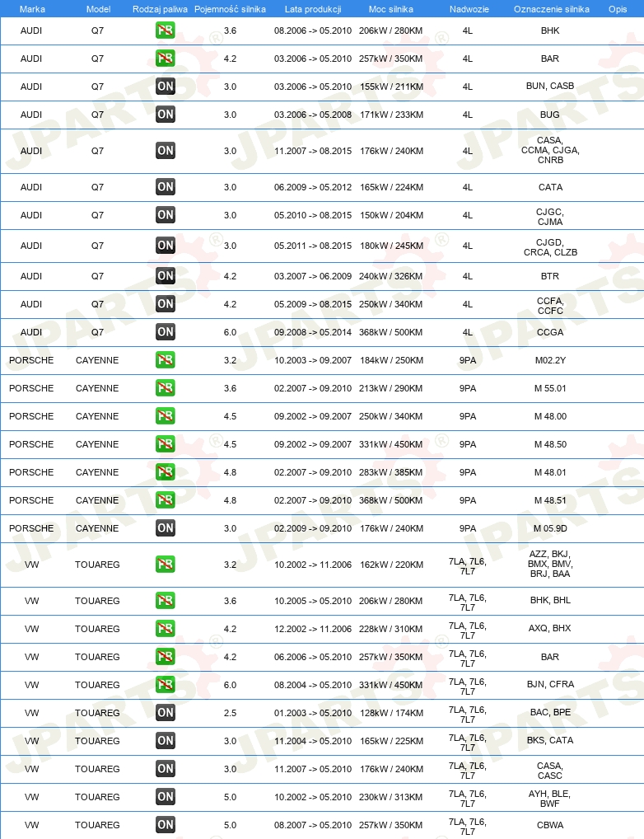Image resolution: width=644 pixels, height=839 pixels.
Task: Click the petrol icon in the Touareg BJN, CFRA row
Action: point(166,684)
